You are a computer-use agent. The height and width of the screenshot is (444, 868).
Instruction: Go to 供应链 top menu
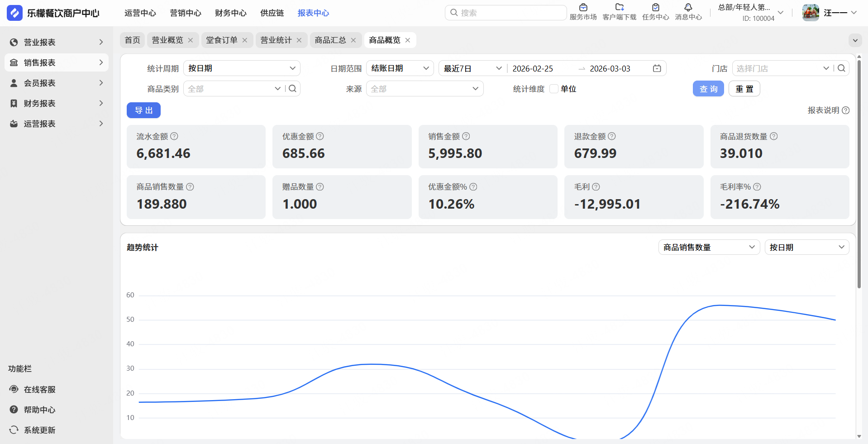[x=272, y=13]
